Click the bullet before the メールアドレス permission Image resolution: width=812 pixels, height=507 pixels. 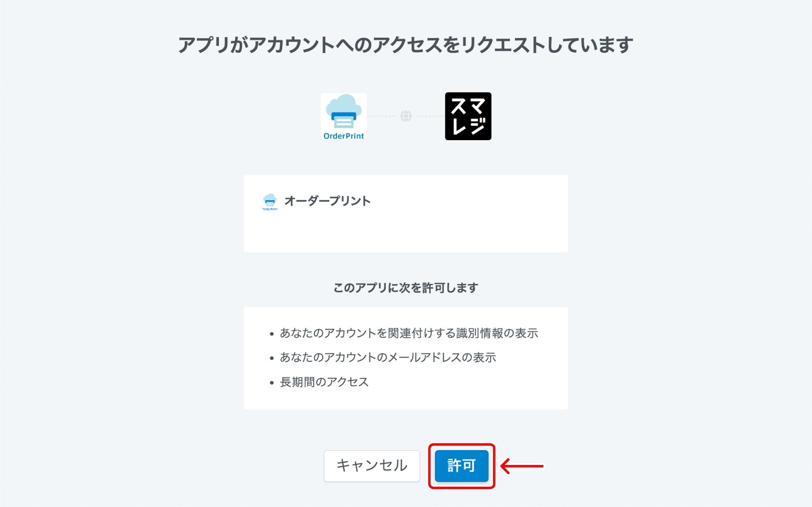coord(272,358)
